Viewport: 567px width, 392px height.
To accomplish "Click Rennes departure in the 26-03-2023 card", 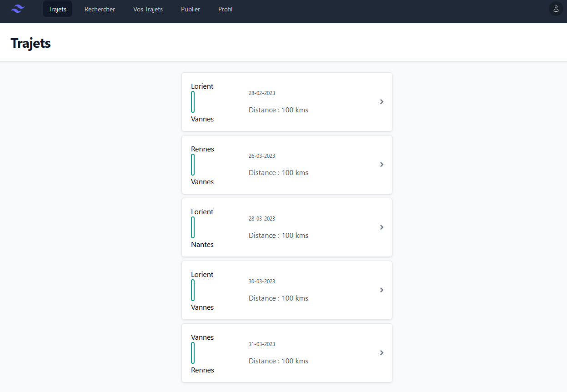I will (x=202, y=149).
